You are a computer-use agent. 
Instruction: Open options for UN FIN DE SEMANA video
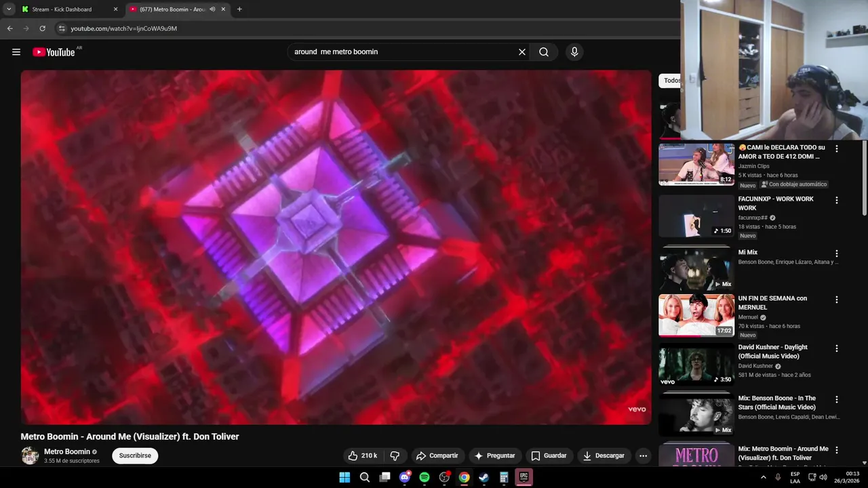pyautogui.click(x=837, y=300)
